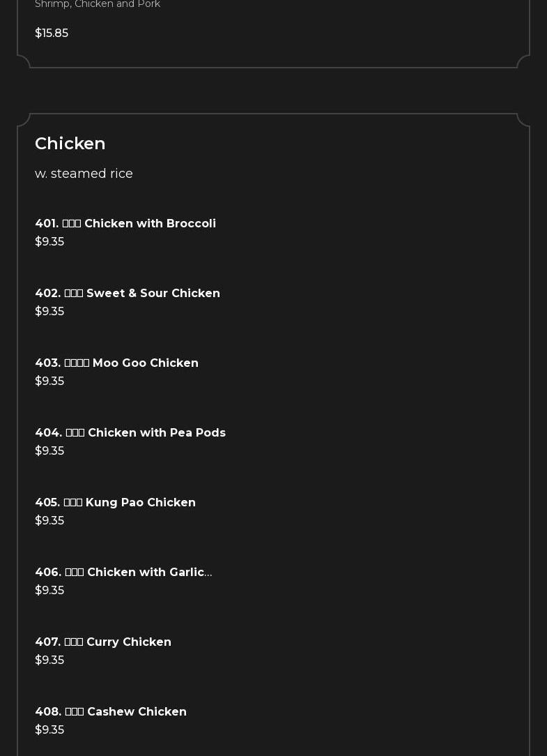Open truncated 406. Chicken with Garlic item
The image size is (547, 756).
(x=123, y=572)
